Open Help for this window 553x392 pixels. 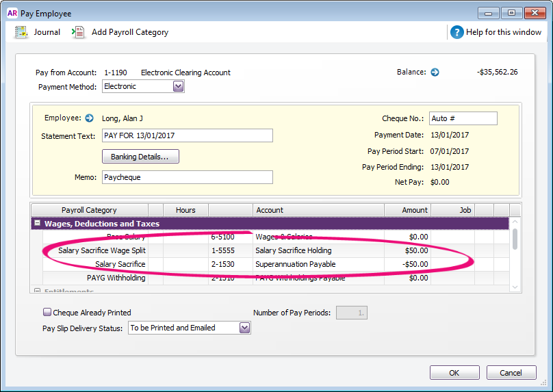click(457, 32)
